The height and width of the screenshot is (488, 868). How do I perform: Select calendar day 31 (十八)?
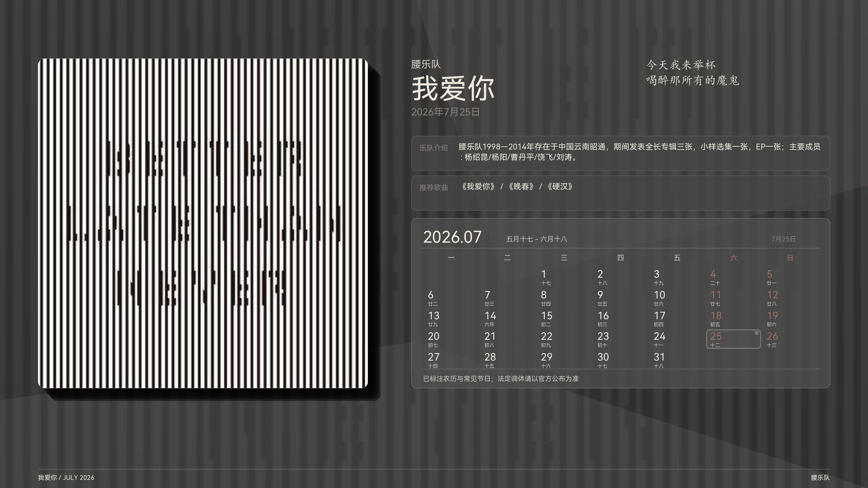point(659,360)
